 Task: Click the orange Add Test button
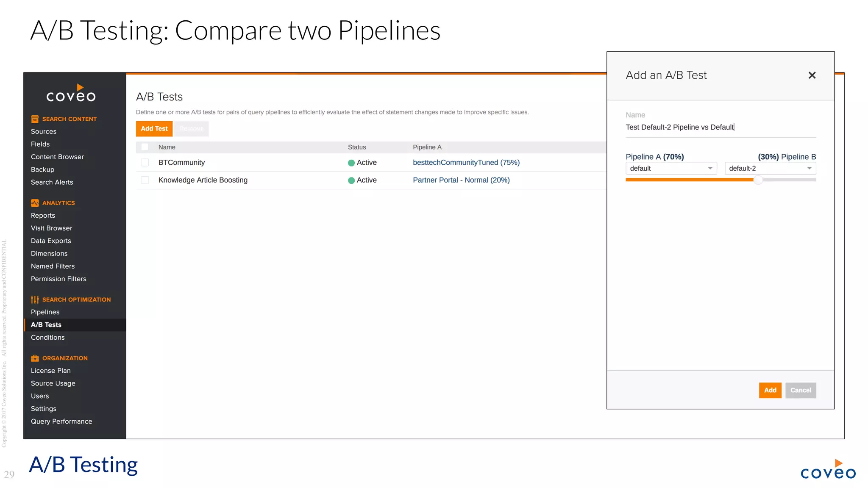pos(154,129)
